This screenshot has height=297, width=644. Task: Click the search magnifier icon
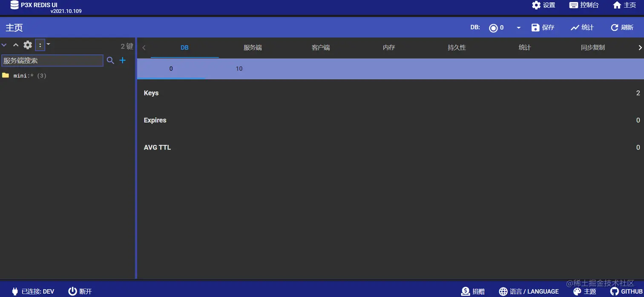[110, 61]
